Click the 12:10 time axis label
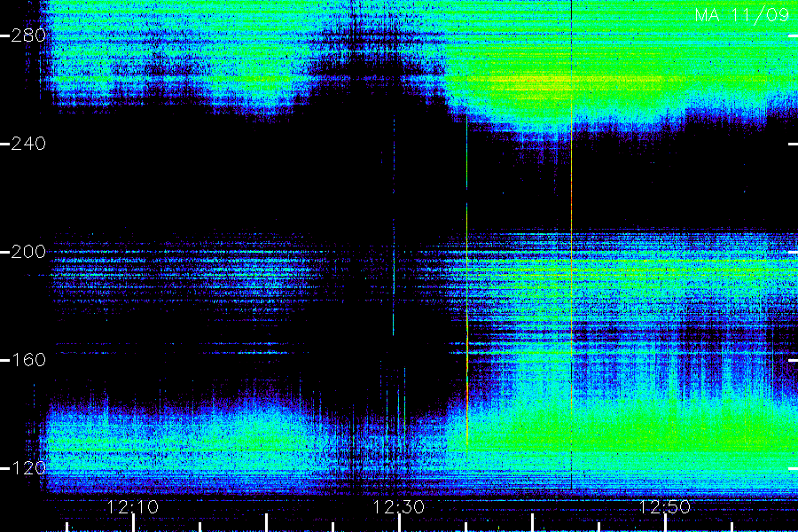This screenshot has width=798, height=532. tap(133, 507)
